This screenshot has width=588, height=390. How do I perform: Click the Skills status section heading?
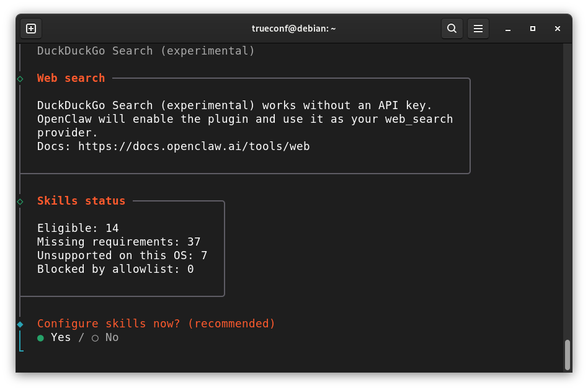(x=81, y=201)
